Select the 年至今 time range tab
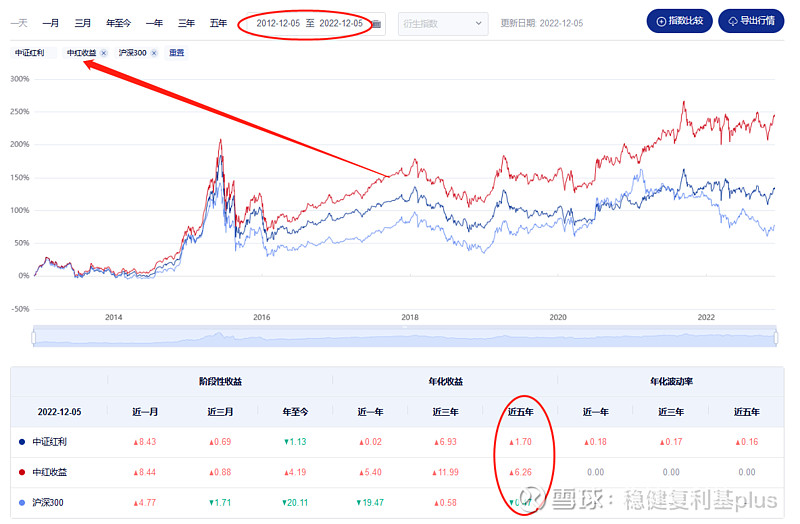Screen dimensions: 800x524 point(118,23)
